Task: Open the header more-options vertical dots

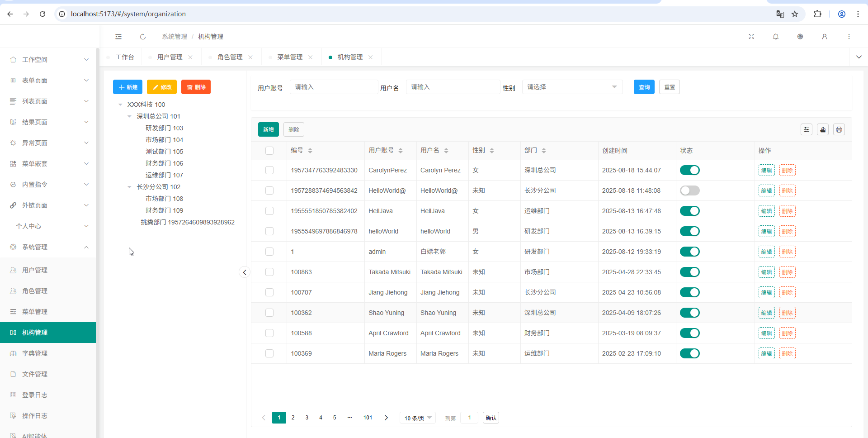Action: coord(849,37)
